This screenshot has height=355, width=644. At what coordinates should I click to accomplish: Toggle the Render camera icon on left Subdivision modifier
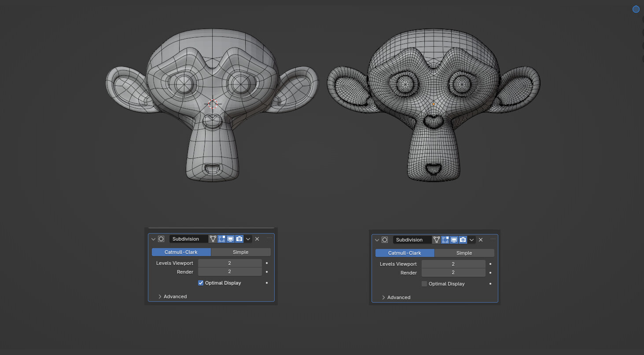pos(239,239)
